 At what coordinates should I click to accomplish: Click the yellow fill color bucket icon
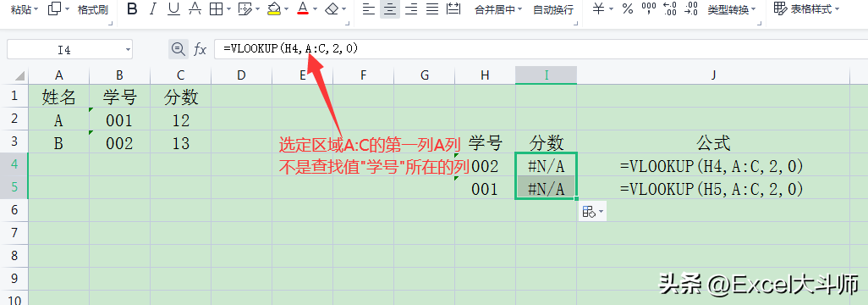pos(274,8)
